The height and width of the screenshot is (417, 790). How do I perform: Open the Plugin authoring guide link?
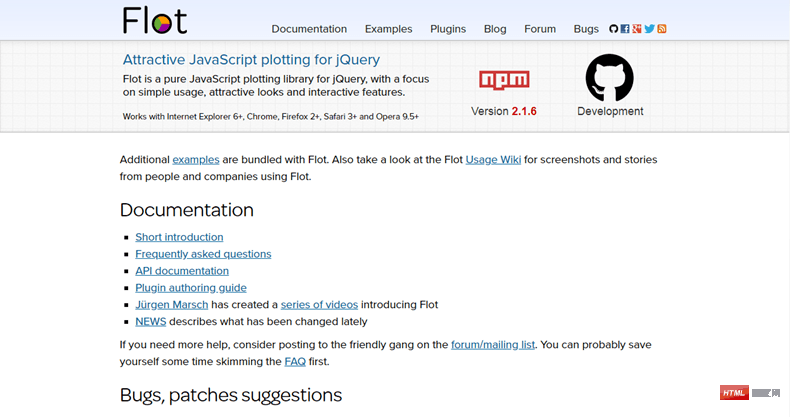tap(191, 288)
